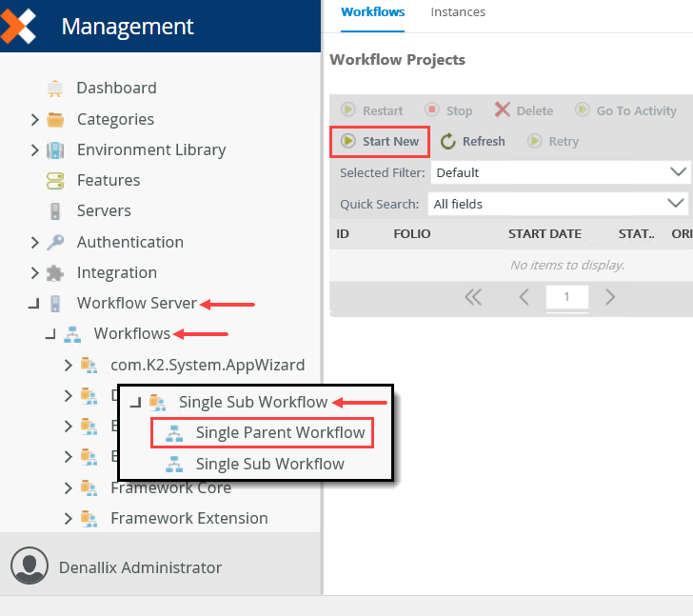The width and height of the screenshot is (693, 616).
Task: Expand the Environment Library node
Action: click(35, 149)
